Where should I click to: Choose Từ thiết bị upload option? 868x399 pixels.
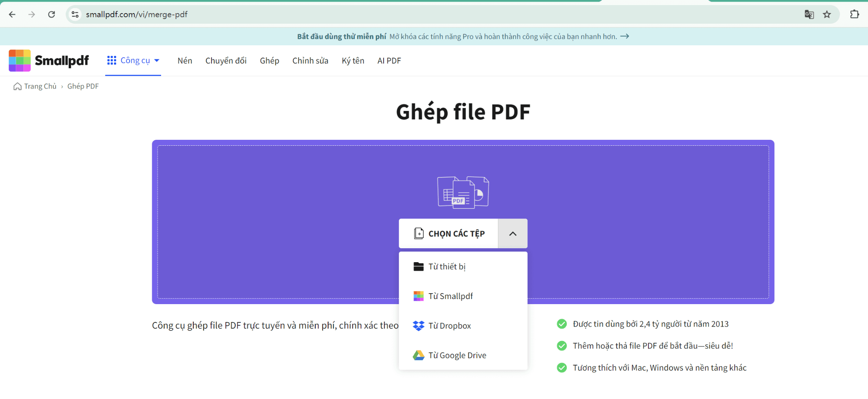pos(463,266)
